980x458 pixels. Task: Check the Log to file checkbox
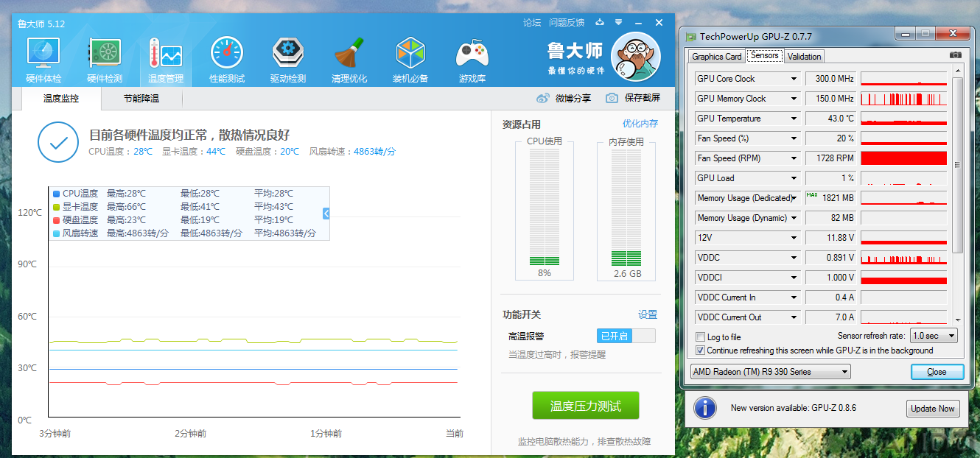pos(700,337)
